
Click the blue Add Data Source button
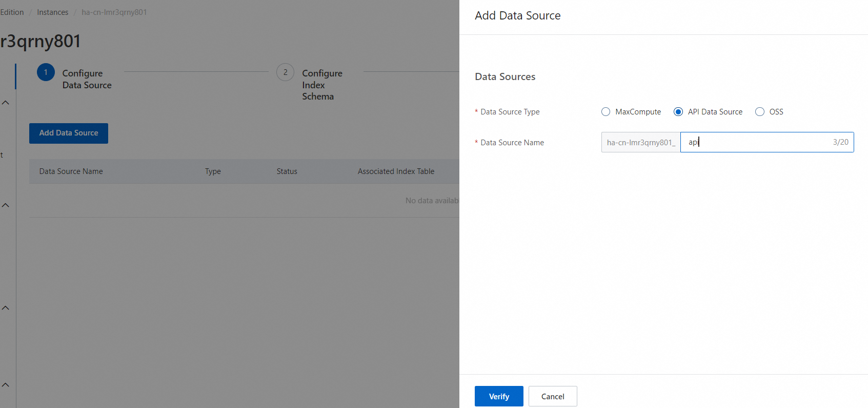(69, 133)
